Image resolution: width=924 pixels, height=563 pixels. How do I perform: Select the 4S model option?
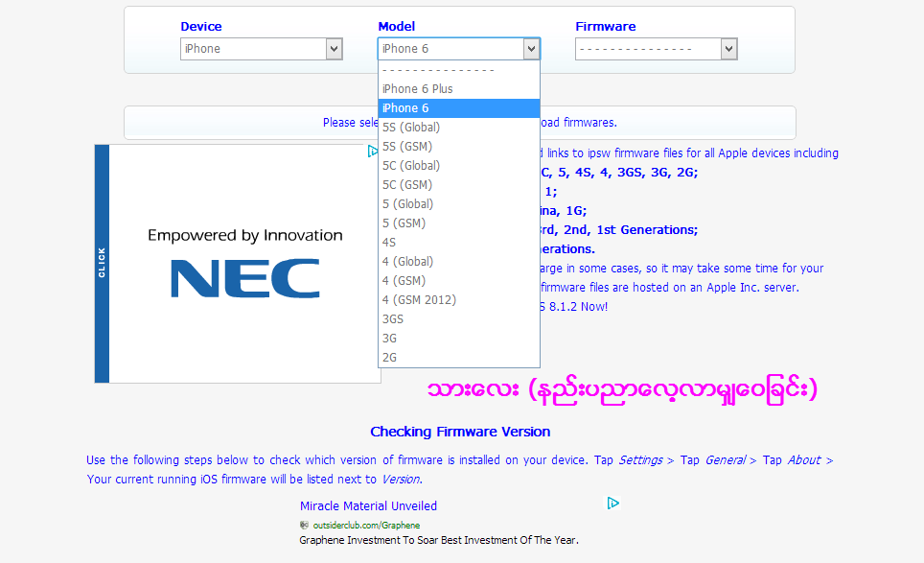coord(458,243)
